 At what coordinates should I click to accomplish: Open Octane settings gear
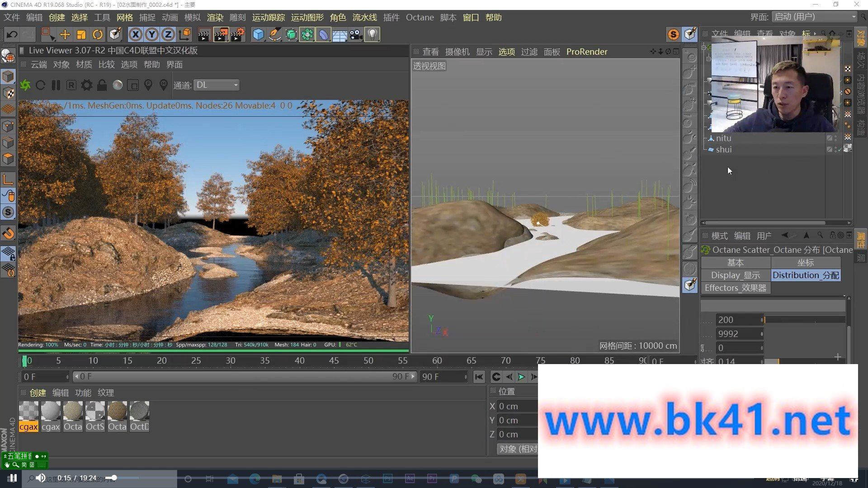click(x=86, y=85)
